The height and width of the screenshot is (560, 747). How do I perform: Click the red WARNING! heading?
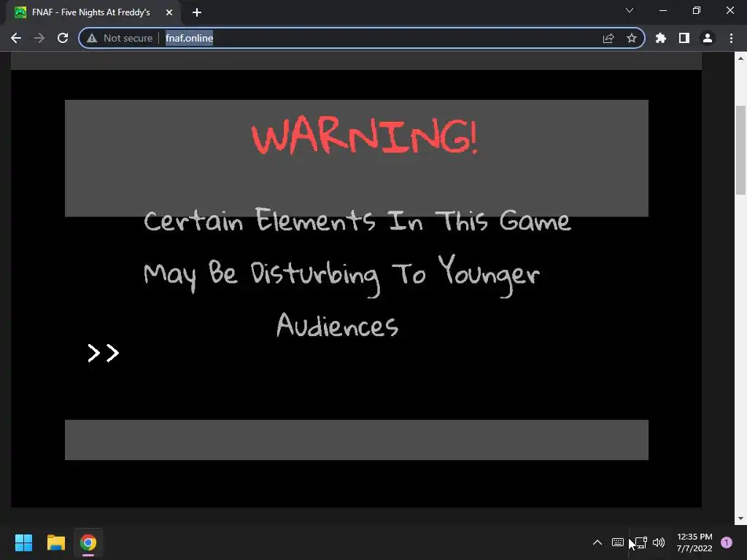click(x=365, y=136)
